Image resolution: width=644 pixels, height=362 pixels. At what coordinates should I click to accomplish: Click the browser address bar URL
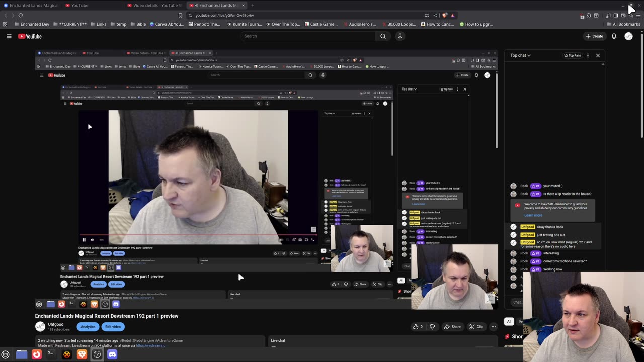click(x=224, y=15)
